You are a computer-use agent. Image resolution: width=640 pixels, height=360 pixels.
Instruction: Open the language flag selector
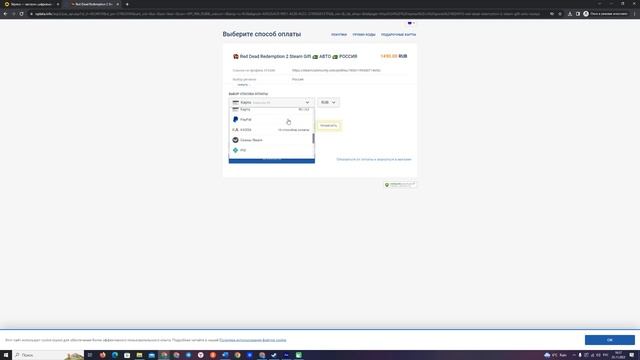point(411,23)
